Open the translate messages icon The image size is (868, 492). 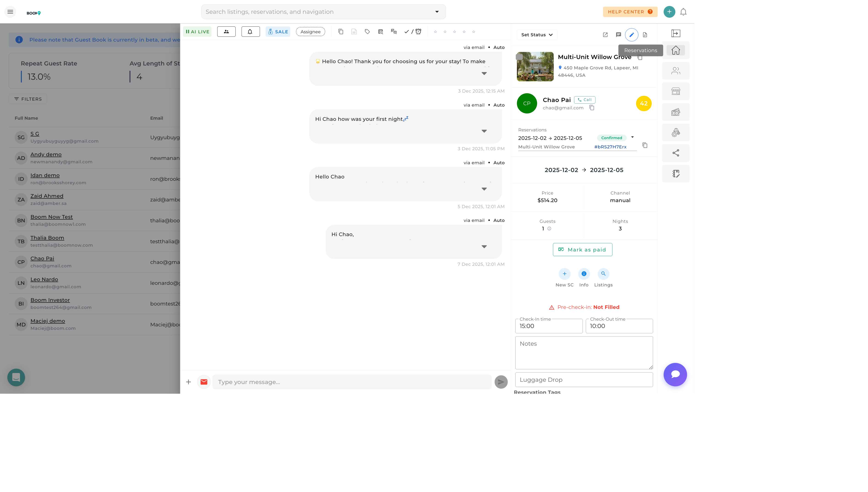(394, 31)
